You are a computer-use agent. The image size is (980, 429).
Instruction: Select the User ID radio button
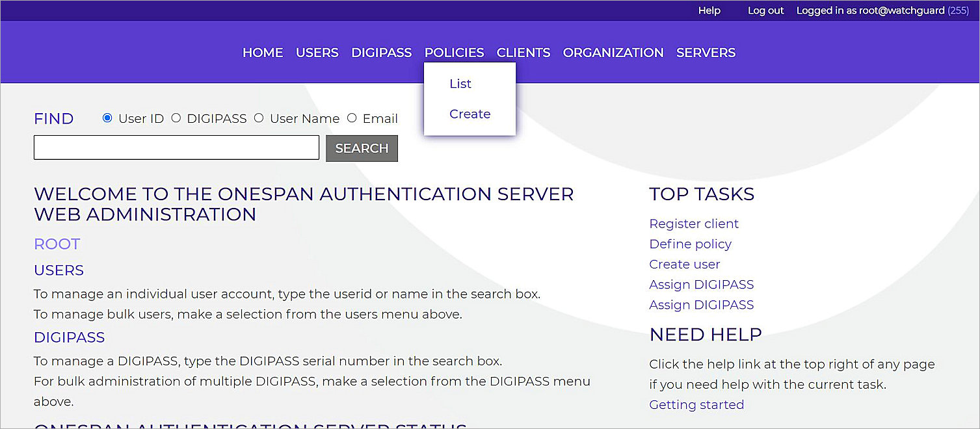[107, 118]
